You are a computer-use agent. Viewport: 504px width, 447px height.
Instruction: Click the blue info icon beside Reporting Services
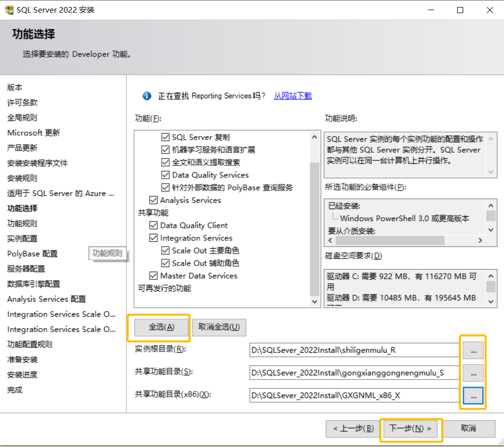[x=147, y=96]
